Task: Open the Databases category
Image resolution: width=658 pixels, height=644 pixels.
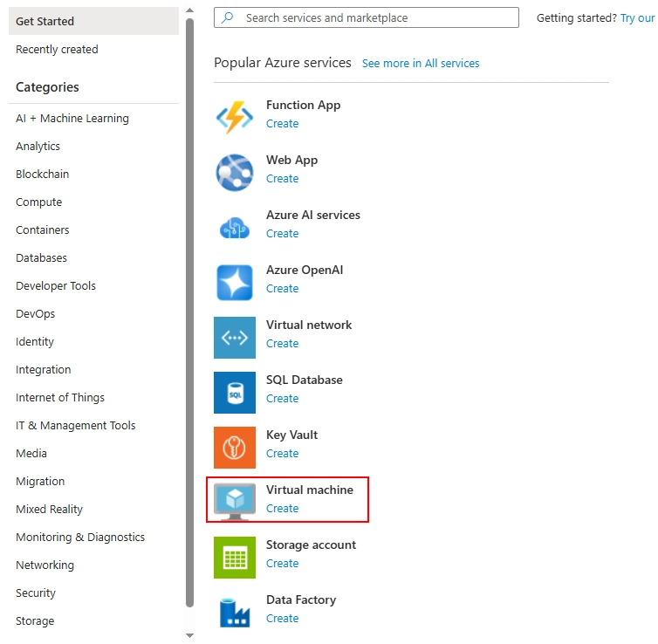Action: (x=41, y=257)
